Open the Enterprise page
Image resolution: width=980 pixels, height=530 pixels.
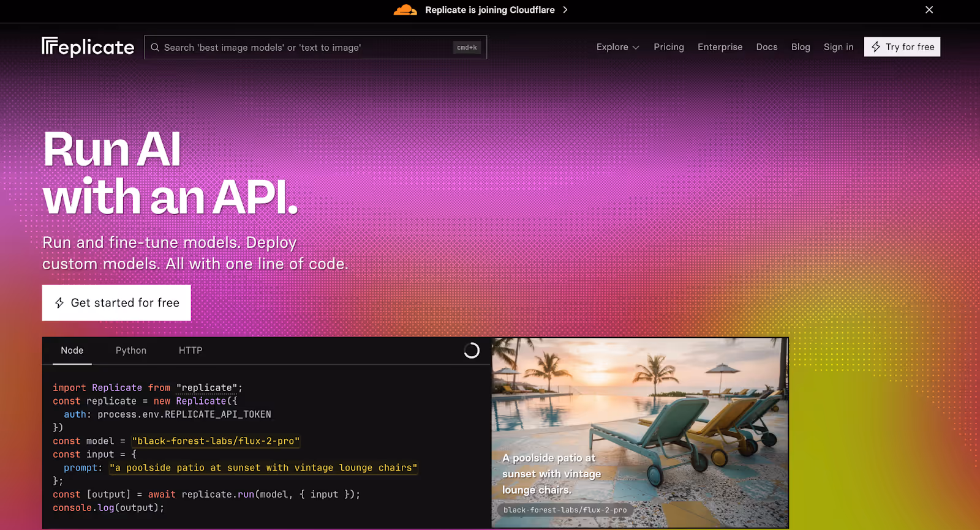(x=720, y=47)
